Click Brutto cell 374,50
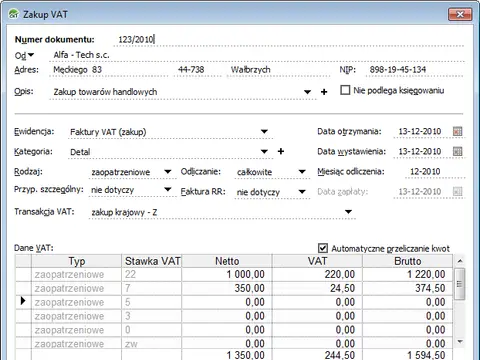 click(408, 288)
